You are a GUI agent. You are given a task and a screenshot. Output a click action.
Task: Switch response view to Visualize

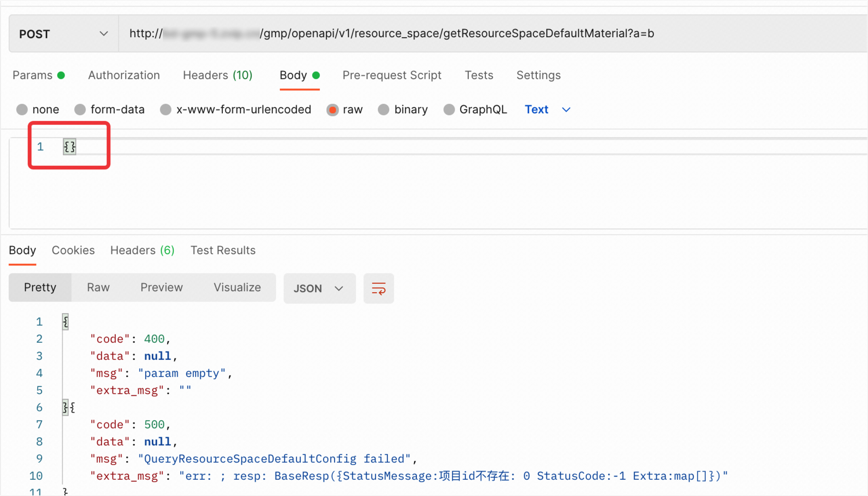pos(237,288)
